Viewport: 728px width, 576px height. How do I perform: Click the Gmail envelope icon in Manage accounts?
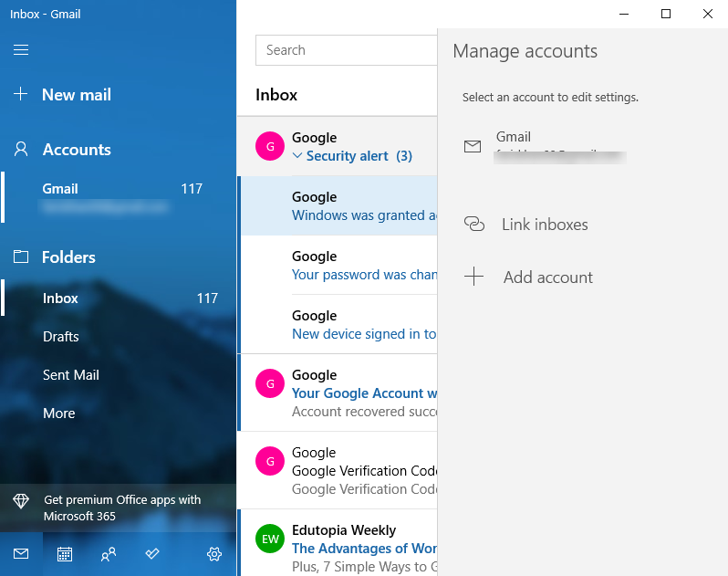point(473,146)
